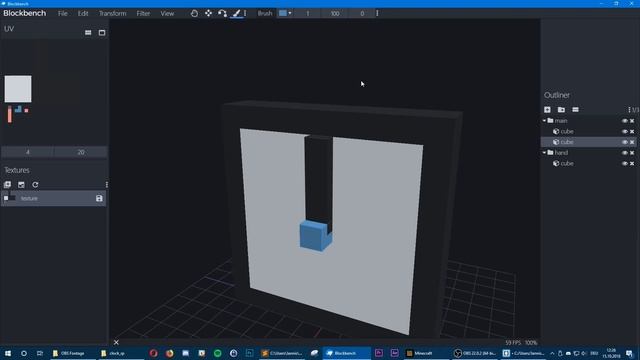Image resolution: width=640 pixels, height=360 pixels.
Task: Delete the 'main' group
Action: pyautogui.click(x=632, y=121)
